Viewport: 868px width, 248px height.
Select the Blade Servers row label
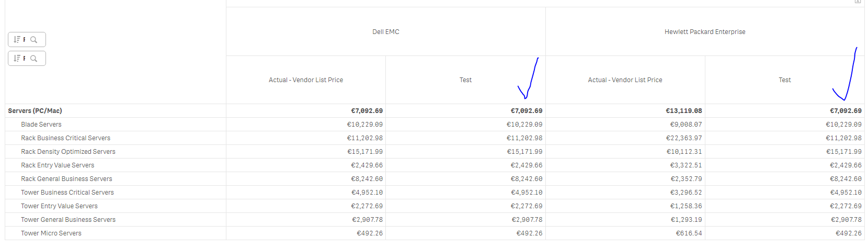point(41,125)
